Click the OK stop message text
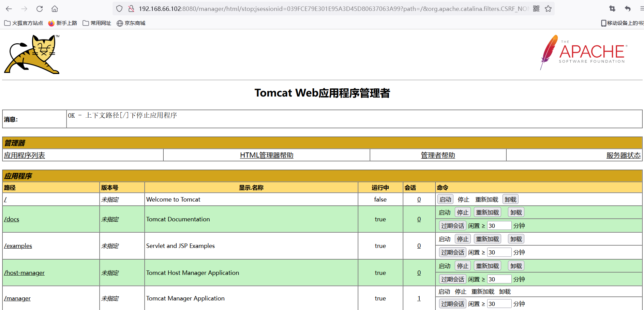This screenshot has height=310, width=644. click(x=122, y=115)
